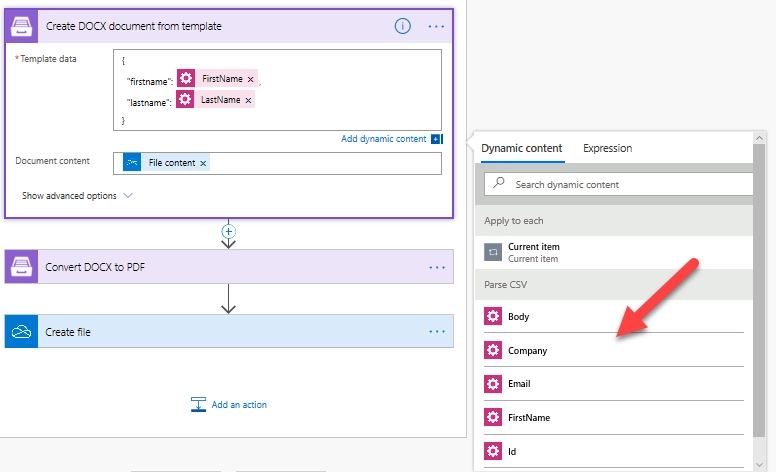This screenshot has height=472, width=776.
Task: Click Show advanced options text
Action: pos(69,195)
